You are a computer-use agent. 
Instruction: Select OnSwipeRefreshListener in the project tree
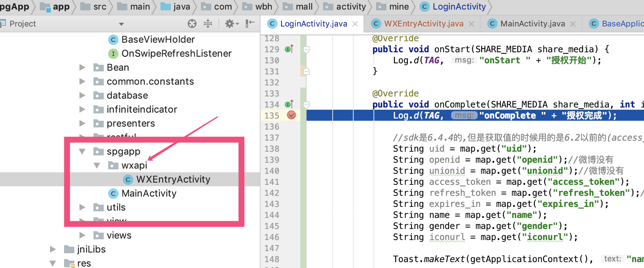click(x=177, y=54)
